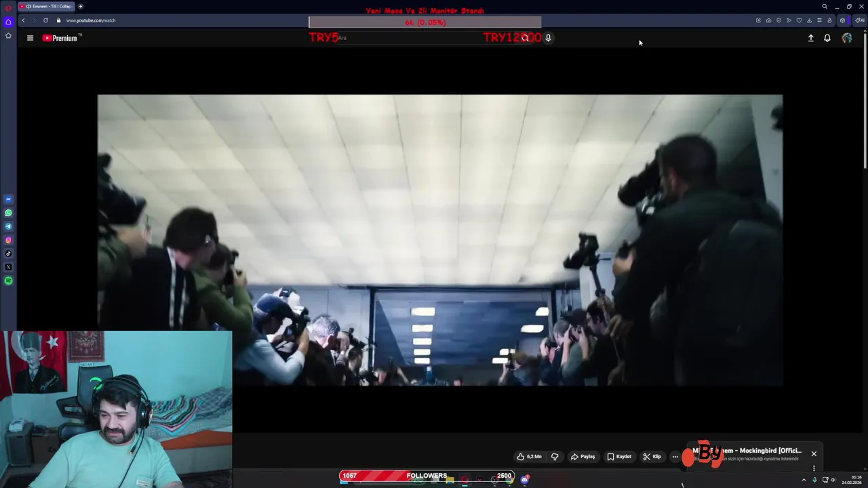Screen dimensions: 868x488
Task: Click the YouTube search magnifier button
Action: [x=525, y=38]
